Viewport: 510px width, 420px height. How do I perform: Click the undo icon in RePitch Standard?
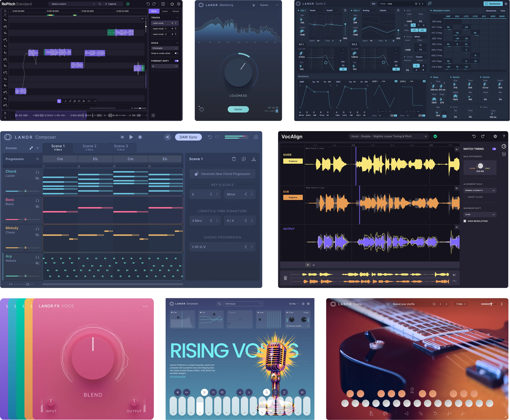148,4
